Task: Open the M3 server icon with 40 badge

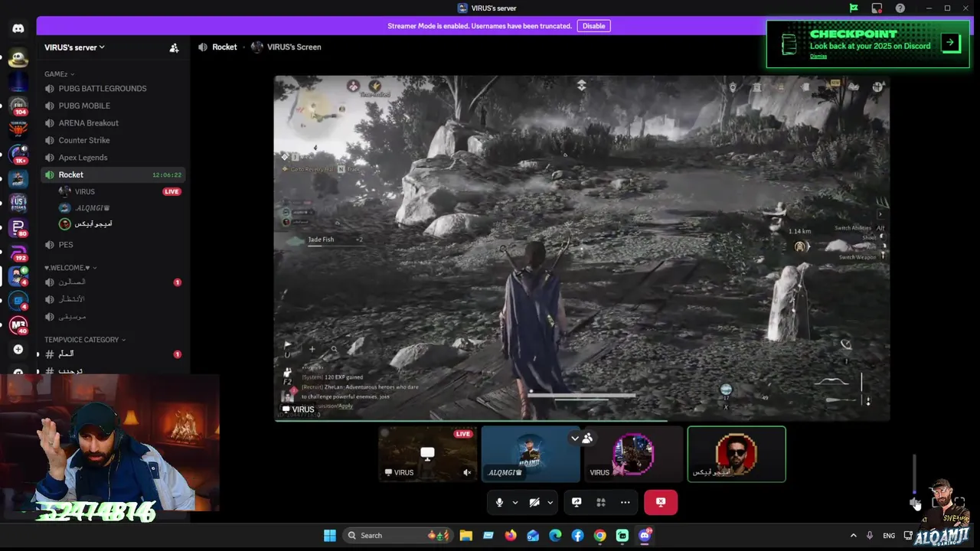Action: click(18, 324)
